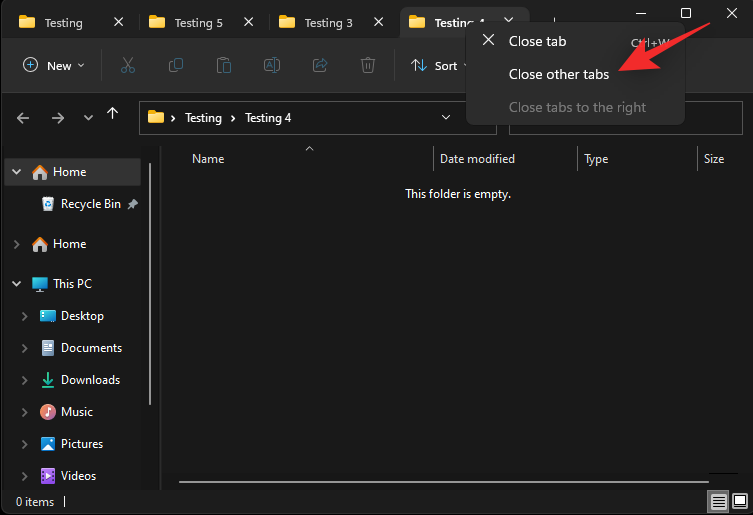
Task: Open Recycle Bin in sidebar
Action: click(90, 204)
